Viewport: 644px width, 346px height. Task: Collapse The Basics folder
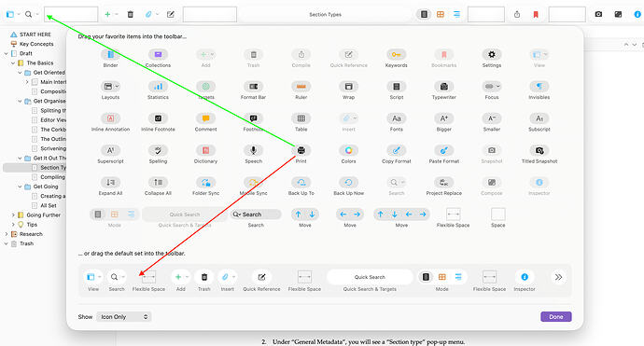[13, 63]
